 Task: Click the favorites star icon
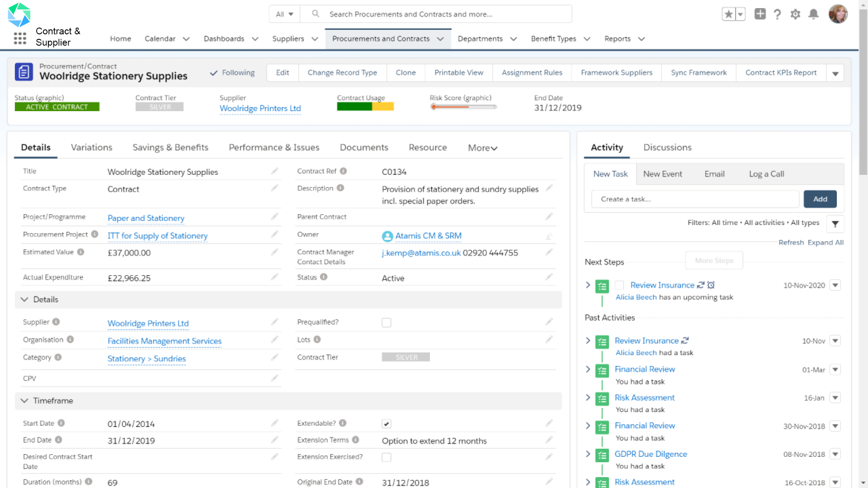[x=728, y=14]
